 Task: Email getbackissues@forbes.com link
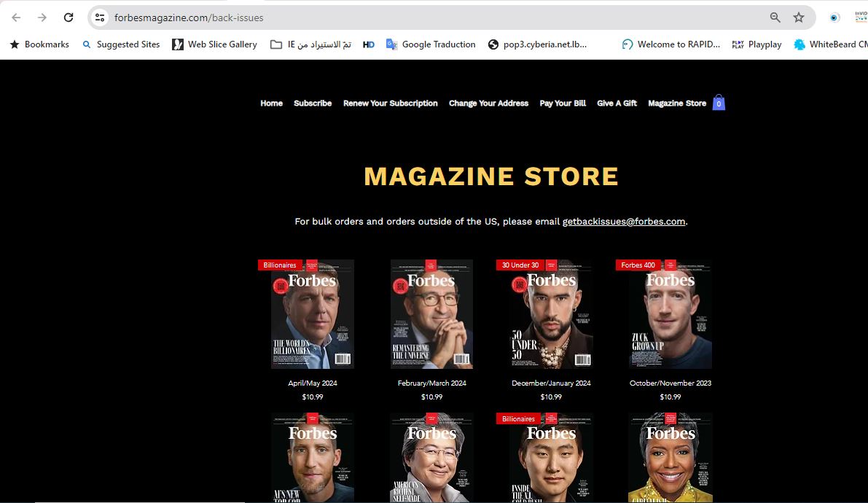tap(623, 222)
